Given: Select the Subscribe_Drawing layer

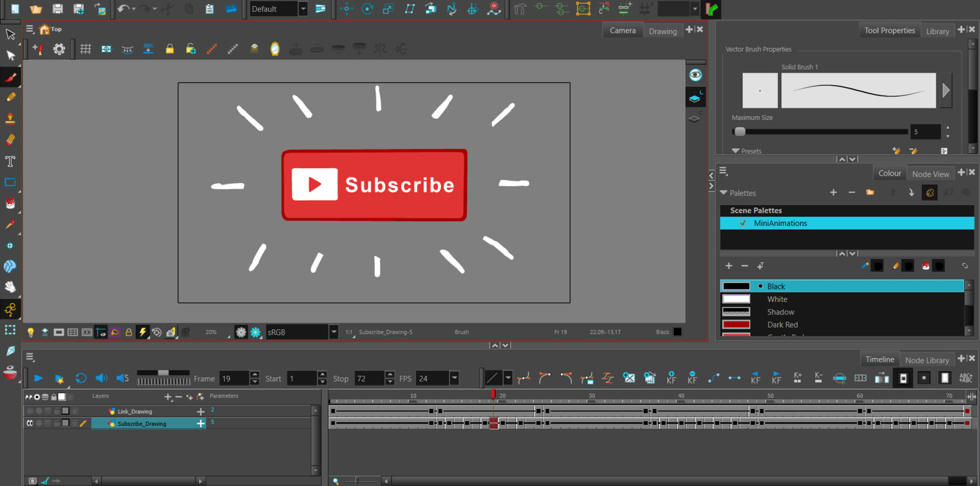Looking at the screenshot, I should click(x=141, y=424).
